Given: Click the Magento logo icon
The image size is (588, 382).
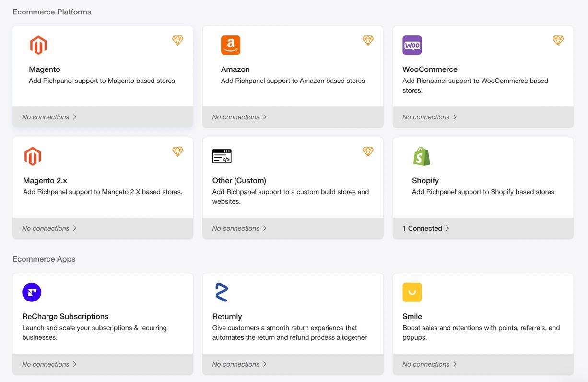Looking at the screenshot, I should pos(38,45).
